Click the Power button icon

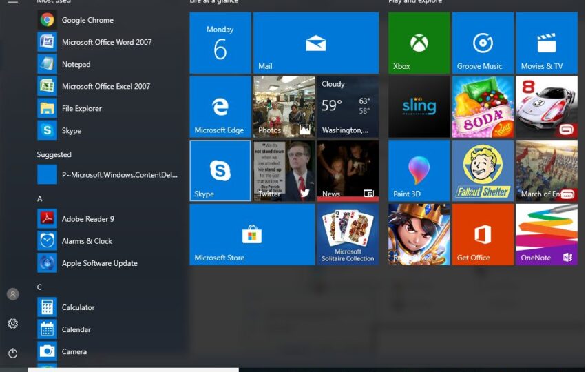[13, 353]
